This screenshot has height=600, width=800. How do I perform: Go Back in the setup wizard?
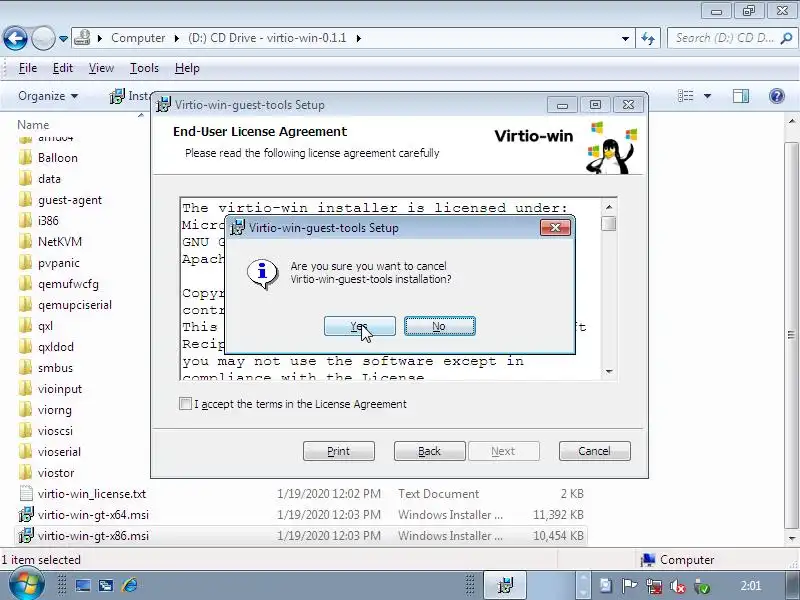(430, 451)
